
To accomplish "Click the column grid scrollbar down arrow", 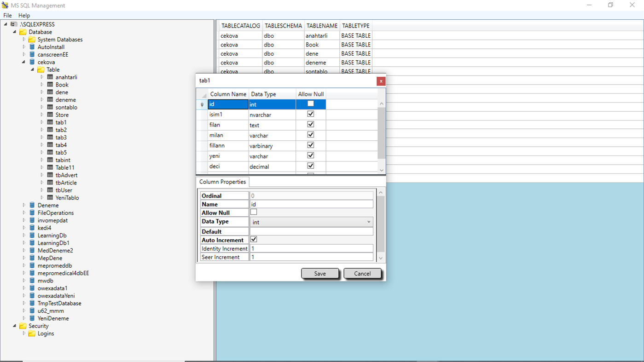I will pyautogui.click(x=381, y=170).
